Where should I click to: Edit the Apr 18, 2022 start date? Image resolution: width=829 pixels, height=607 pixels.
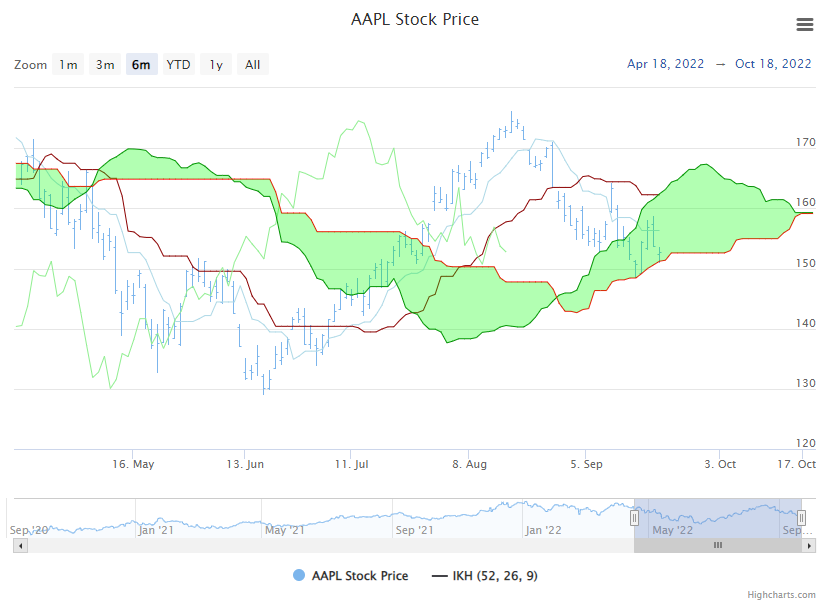pos(665,64)
